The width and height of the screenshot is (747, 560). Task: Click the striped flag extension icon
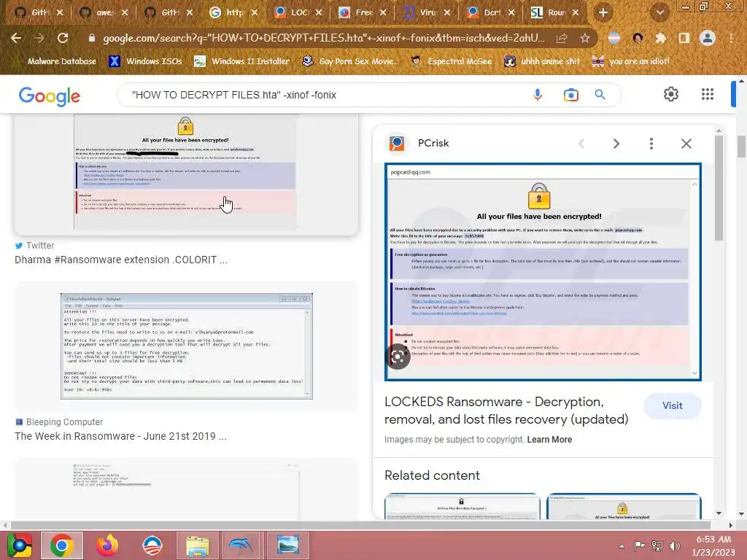[614, 38]
